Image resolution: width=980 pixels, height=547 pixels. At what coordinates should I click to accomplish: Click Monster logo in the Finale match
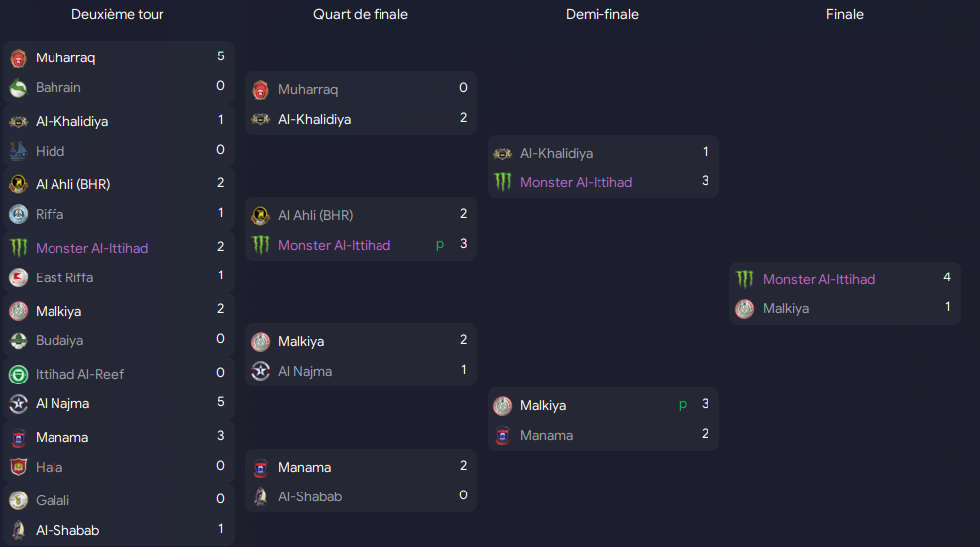(744, 279)
